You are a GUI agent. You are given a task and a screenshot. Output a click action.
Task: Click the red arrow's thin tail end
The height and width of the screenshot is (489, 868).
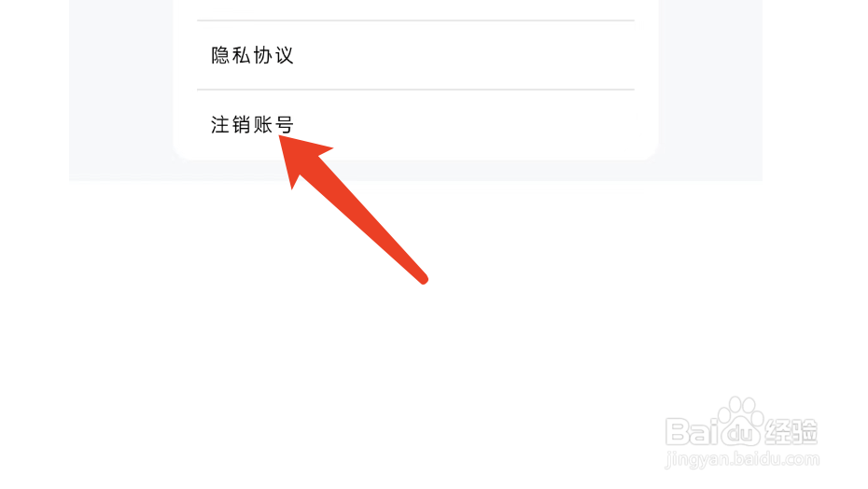coord(422,277)
